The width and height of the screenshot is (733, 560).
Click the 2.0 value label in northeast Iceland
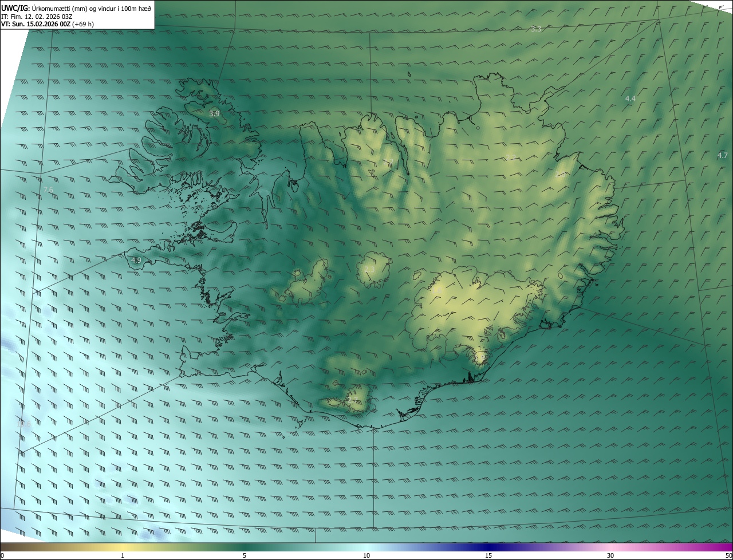(x=560, y=175)
